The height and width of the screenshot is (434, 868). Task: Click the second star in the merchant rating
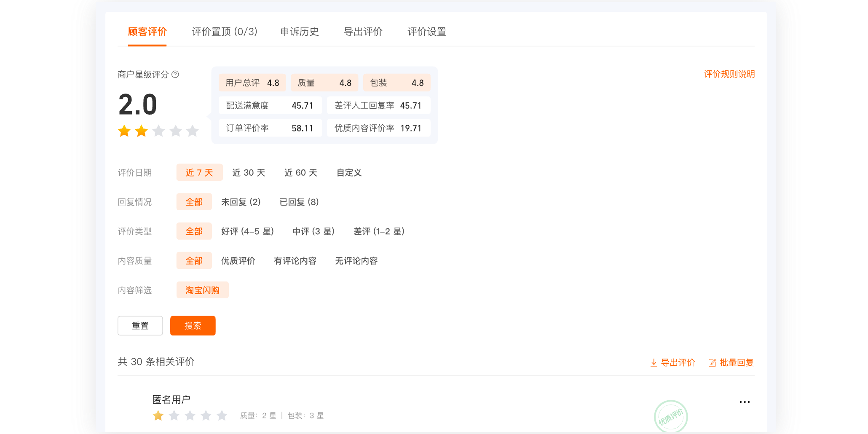[141, 131]
